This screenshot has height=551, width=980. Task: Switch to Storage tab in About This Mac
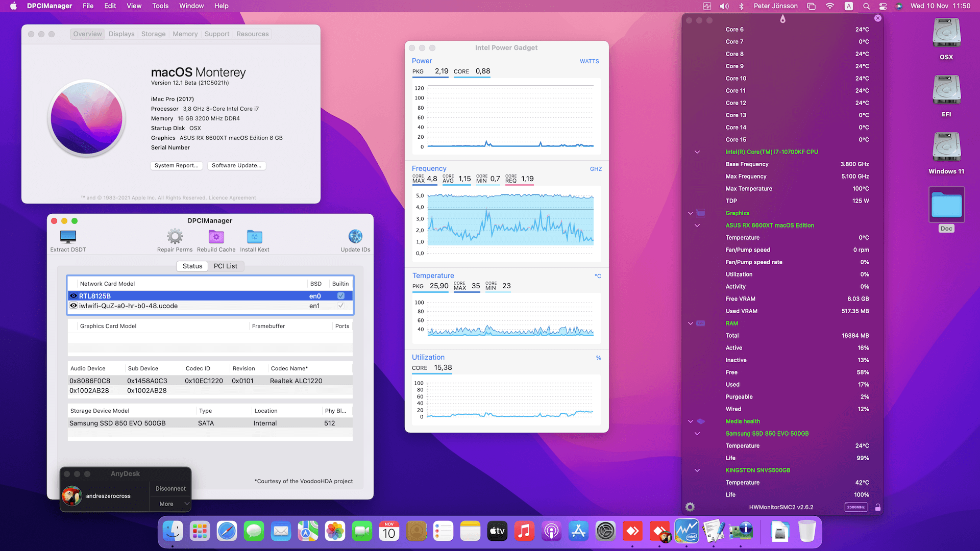(x=153, y=34)
